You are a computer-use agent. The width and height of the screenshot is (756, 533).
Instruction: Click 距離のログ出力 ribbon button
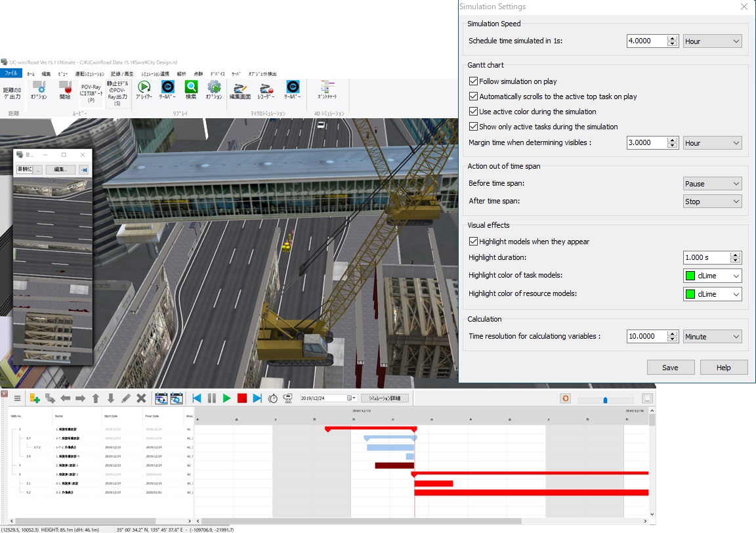pyautogui.click(x=12, y=93)
